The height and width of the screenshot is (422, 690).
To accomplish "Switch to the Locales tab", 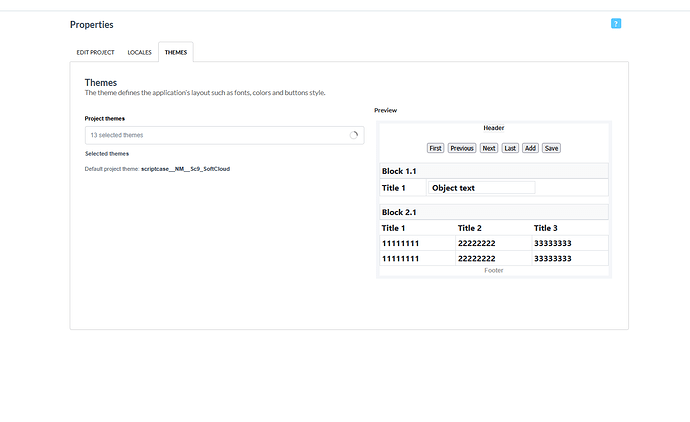I will (139, 52).
